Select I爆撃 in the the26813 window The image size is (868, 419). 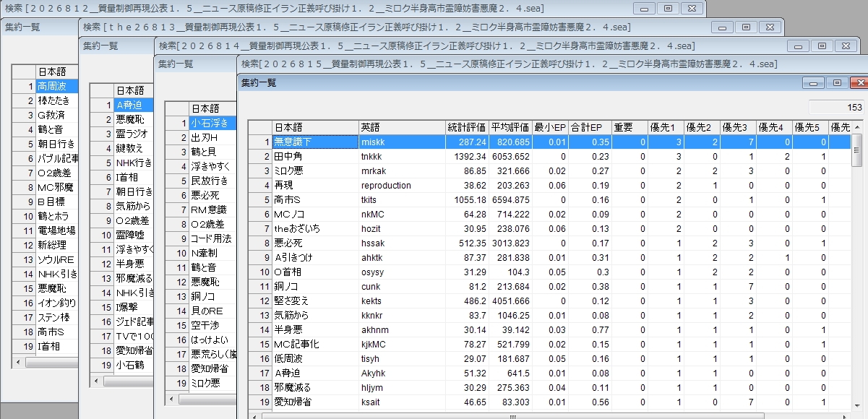pyautogui.click(x=134, y=307)
